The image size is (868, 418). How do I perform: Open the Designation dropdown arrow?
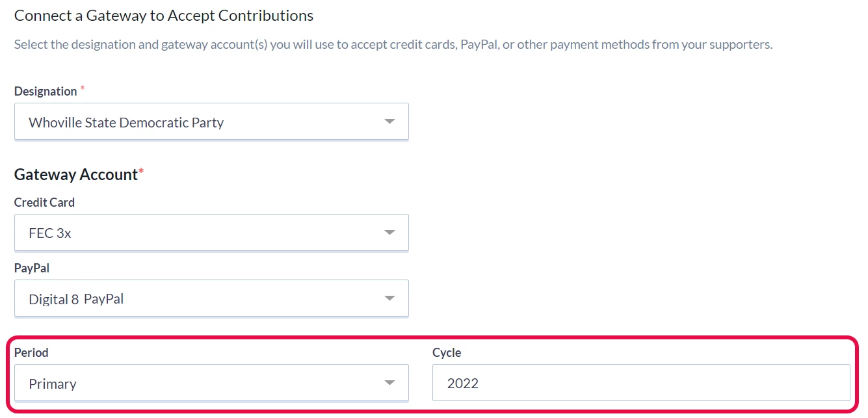(x=390, y=122)
